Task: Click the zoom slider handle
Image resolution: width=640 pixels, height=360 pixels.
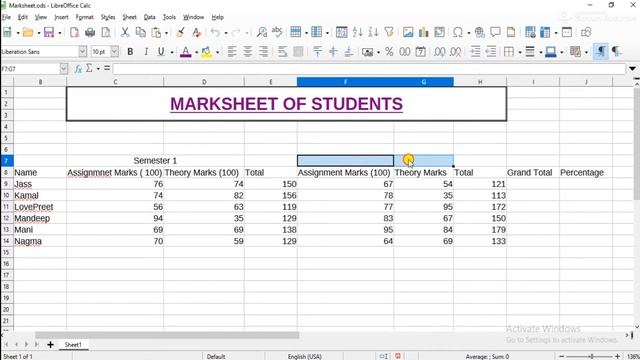Action: tap(591, 356)
